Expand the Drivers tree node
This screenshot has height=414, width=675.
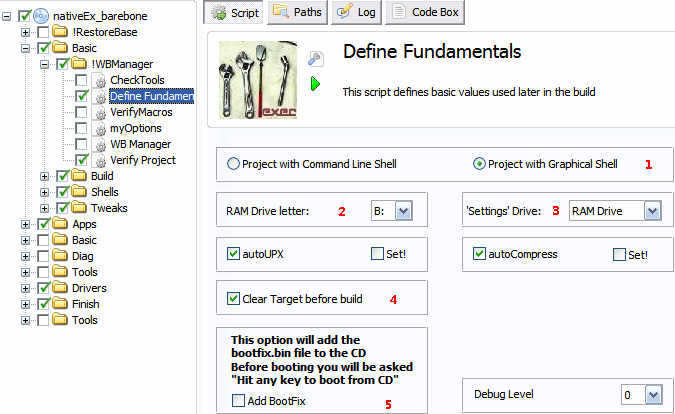25,288
